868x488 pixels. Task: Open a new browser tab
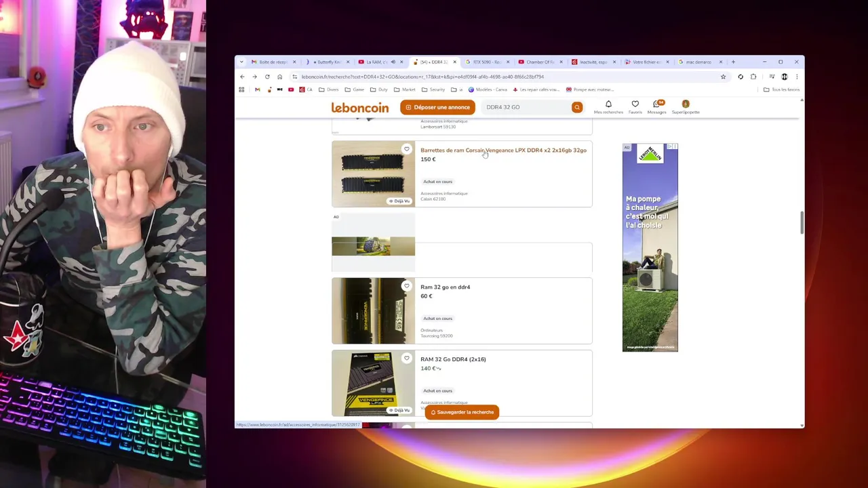pos(733,62)
